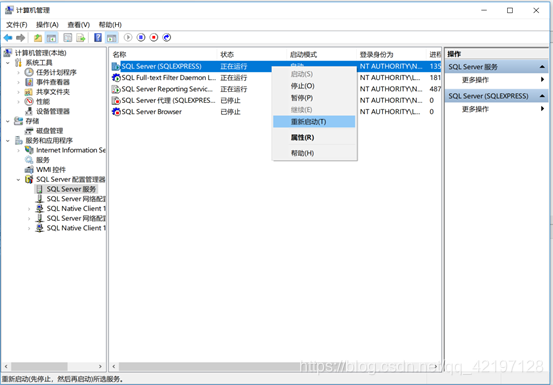
Task: Open 更多操作 under SQL Server (SQLEXPRESS)
Action: (497, 109)
